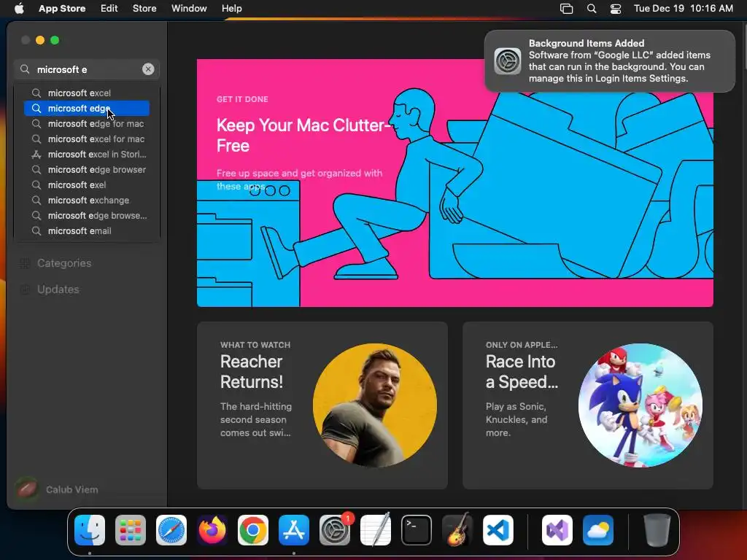
Task: Open Stage Manager icon in menu bar
Action: click(x=566, y=9)
